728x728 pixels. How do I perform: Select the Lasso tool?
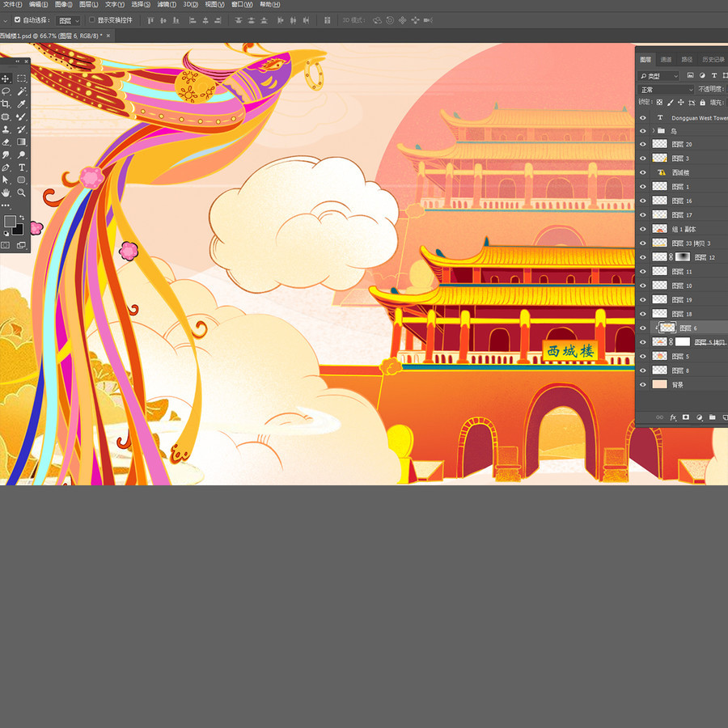6,91
